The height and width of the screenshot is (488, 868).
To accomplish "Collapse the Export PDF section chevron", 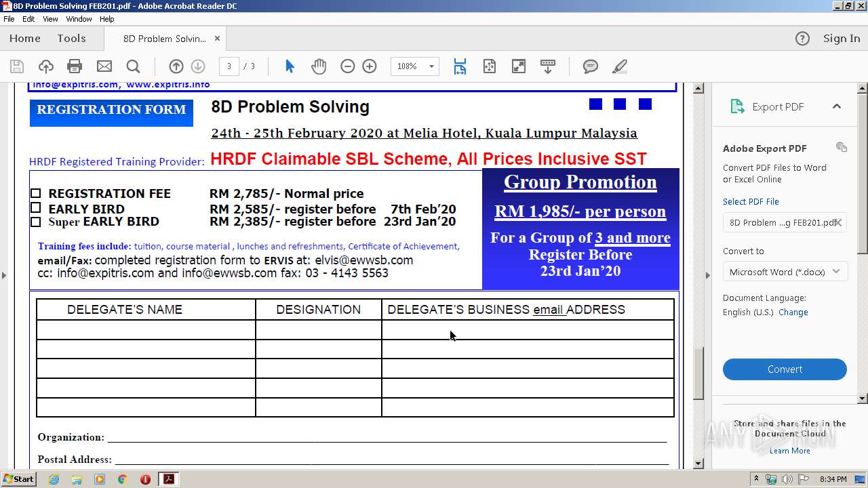I will pos(837,106).
